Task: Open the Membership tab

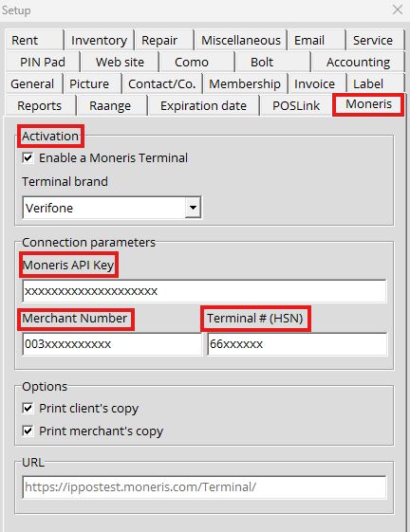Action: 245,83
